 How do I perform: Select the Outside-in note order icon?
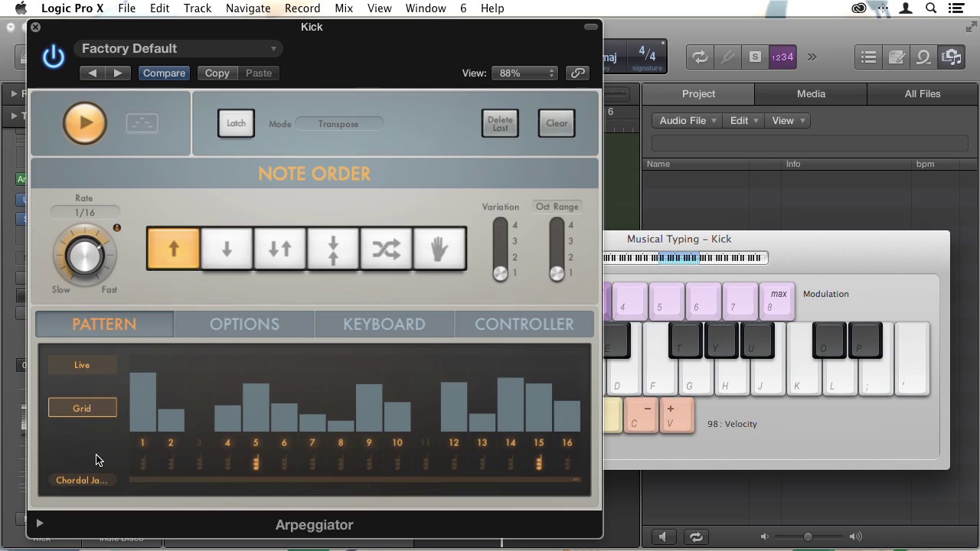click(x=333, y=249)
